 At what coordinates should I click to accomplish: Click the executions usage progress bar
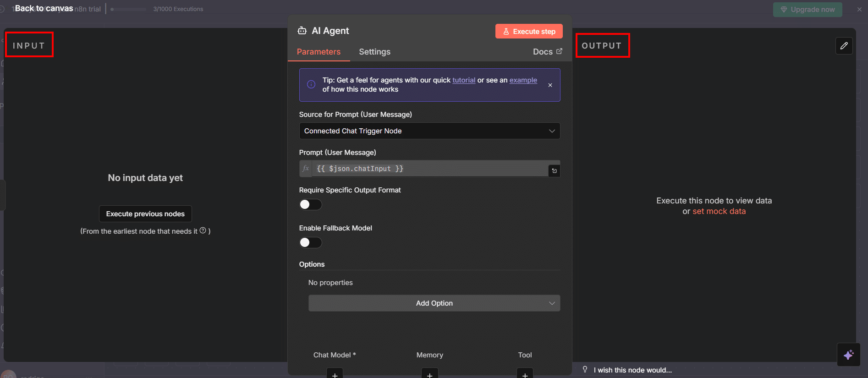click(x=128, y=9)
